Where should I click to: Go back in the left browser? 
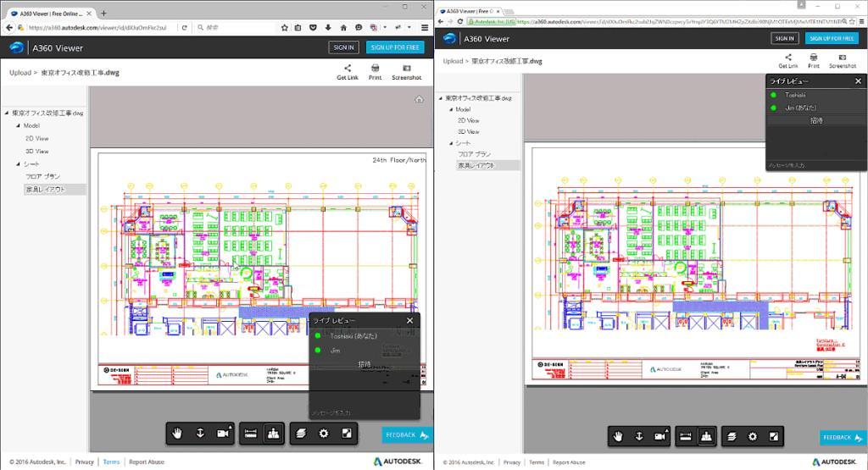pyautogui.click(x=8, y=27)
